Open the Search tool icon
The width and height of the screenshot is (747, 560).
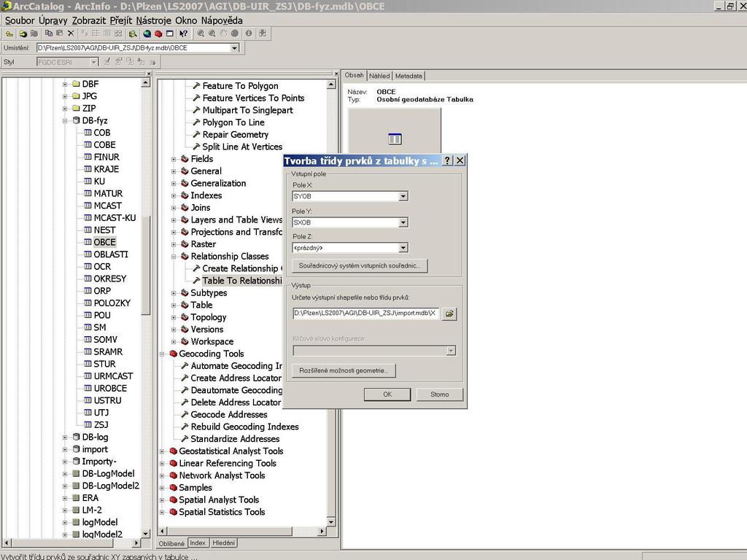(133, 34)
